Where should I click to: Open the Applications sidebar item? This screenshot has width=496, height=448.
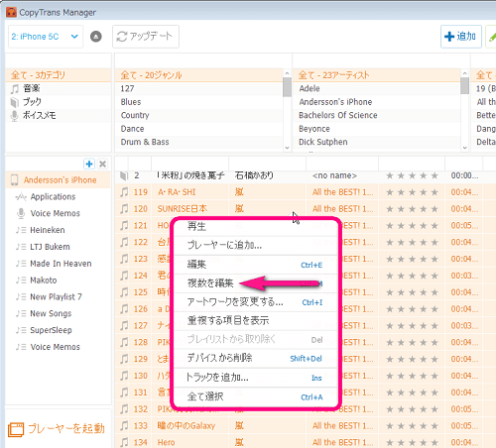53,196
